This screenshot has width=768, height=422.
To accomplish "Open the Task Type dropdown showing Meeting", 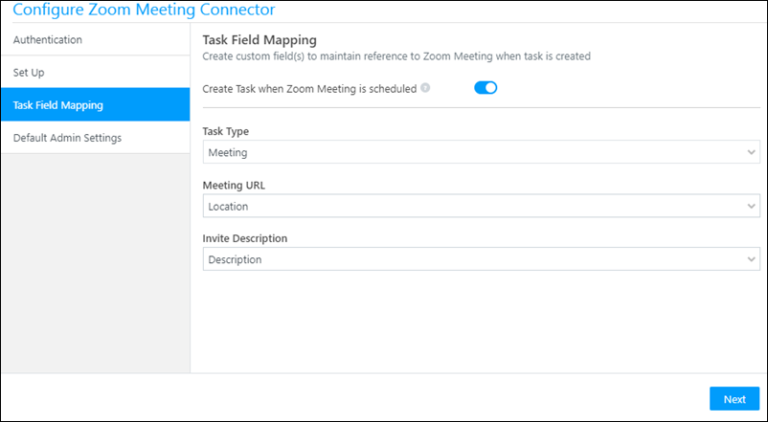I will [x=480, y=153].
